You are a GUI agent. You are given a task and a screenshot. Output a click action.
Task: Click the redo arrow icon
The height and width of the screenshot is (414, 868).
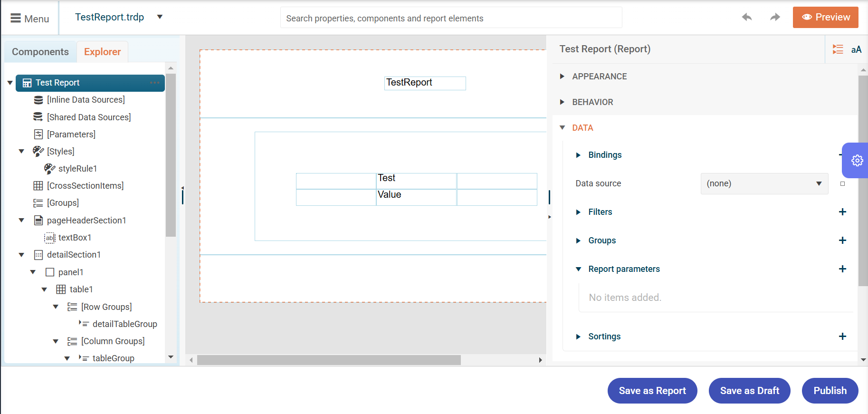(775, 18)
